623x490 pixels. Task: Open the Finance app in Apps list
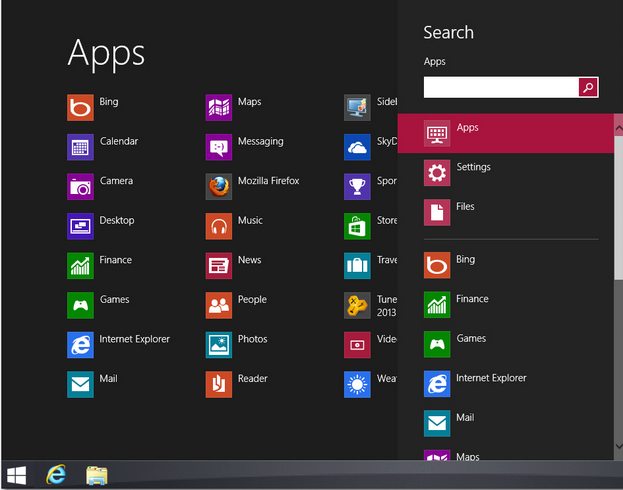[x=80, y=265]
